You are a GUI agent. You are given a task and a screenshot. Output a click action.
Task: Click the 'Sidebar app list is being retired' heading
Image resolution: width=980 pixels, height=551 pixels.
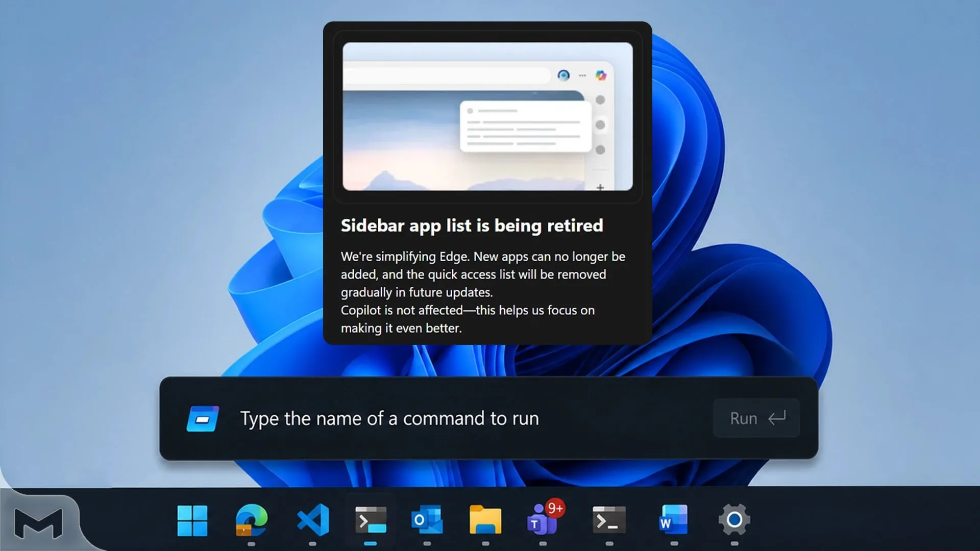(472, 226)
